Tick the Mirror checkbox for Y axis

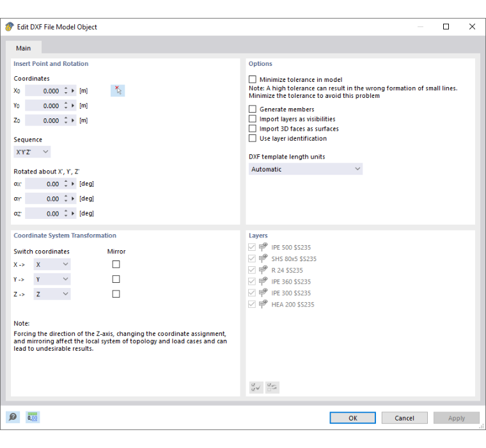(116, 279)
